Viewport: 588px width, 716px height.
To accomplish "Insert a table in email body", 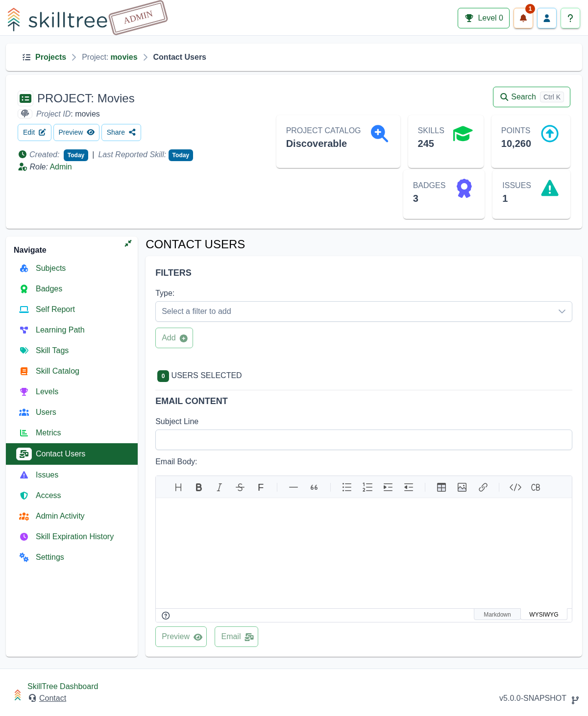I will point(441,487).
